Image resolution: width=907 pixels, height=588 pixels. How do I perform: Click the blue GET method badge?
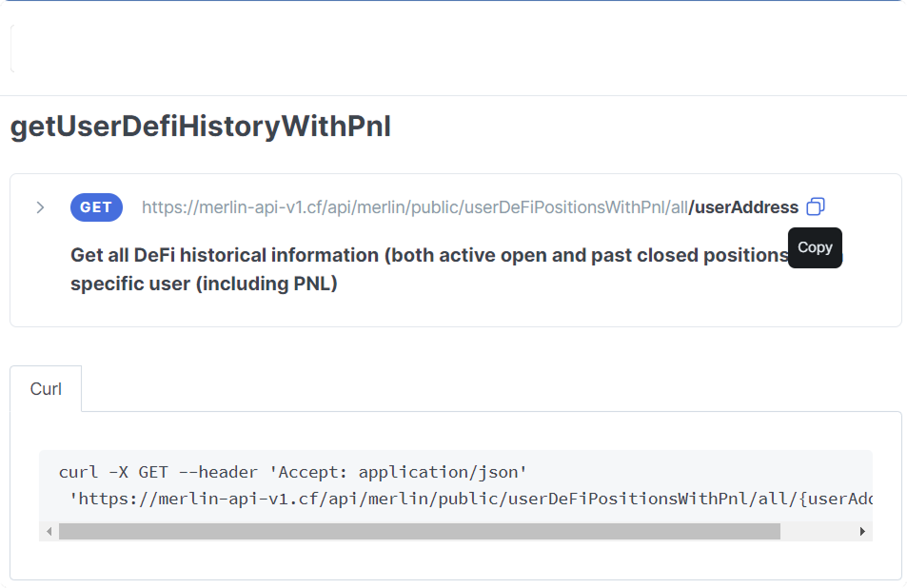(96, 207)
